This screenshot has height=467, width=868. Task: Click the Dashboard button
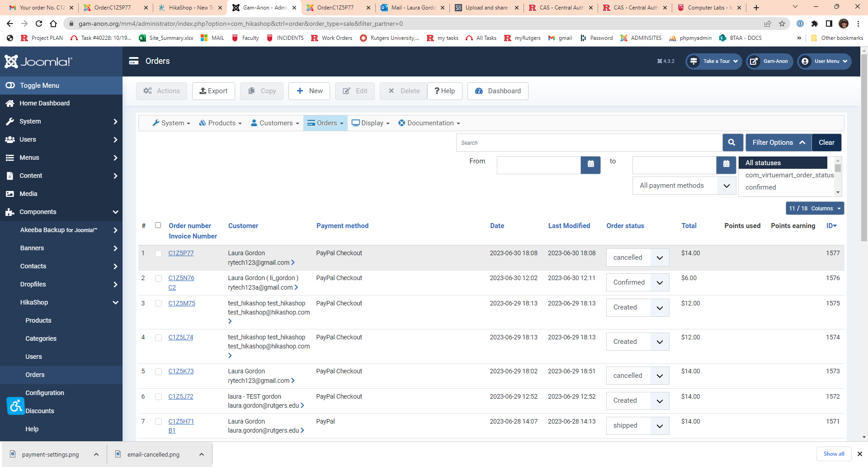pos(498,91)
